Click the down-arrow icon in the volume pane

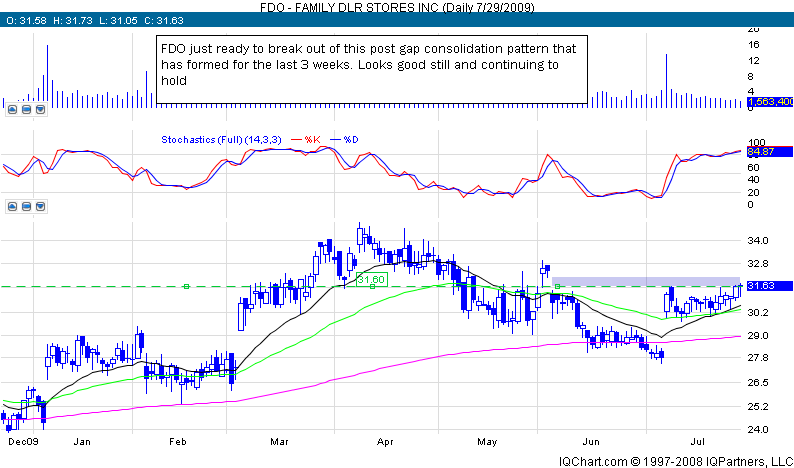(x=38, y=111)
